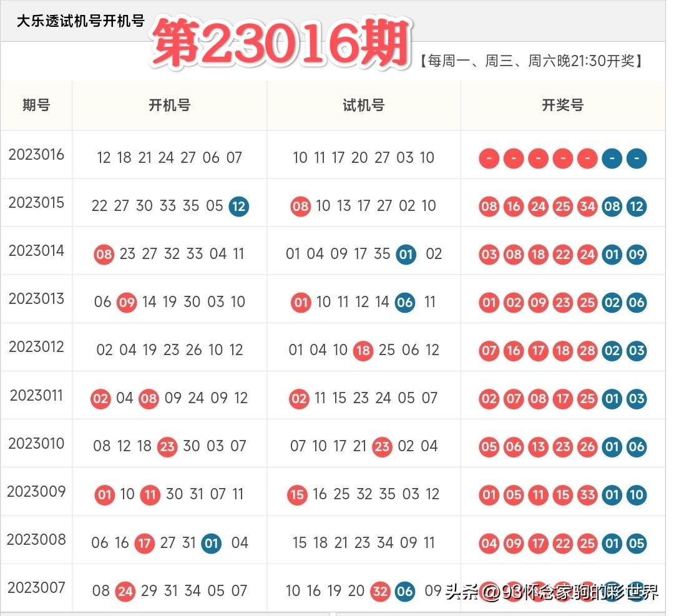Click red ball 24 in row 2023007's 开机号
674x616 pixels.
point(125,592)
